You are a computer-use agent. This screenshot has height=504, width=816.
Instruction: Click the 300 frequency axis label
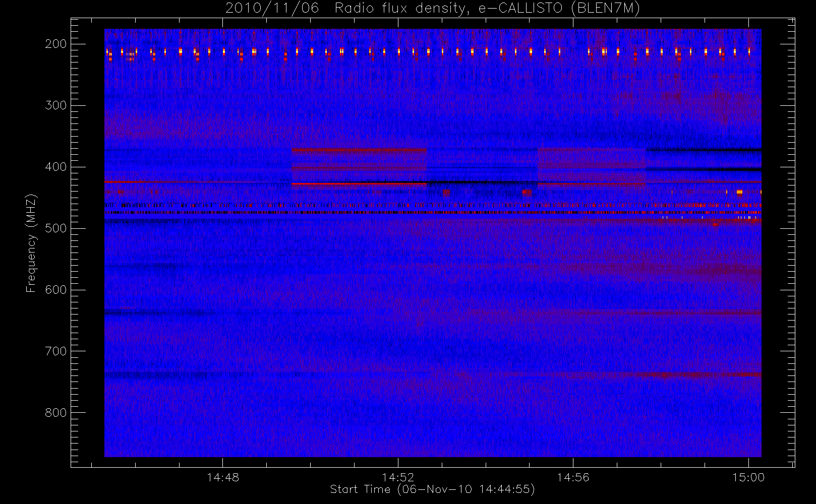[x=55, y=105]
